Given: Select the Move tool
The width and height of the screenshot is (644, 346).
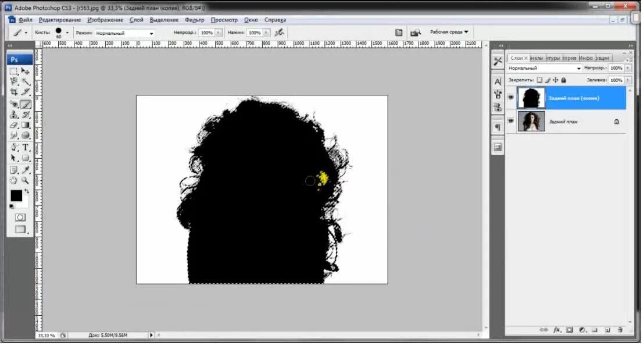Looking at the screenshot, I should click(x=26, y=71).
